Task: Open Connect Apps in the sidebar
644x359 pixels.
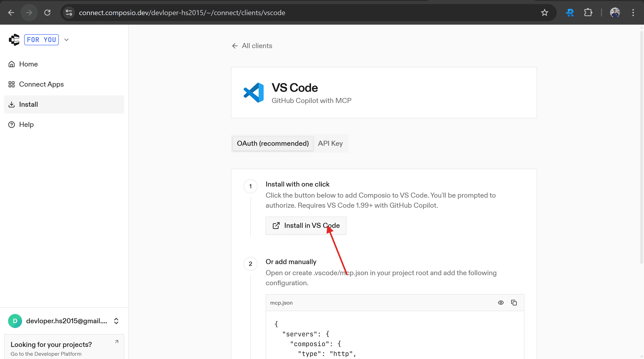Action: (41, 84)
